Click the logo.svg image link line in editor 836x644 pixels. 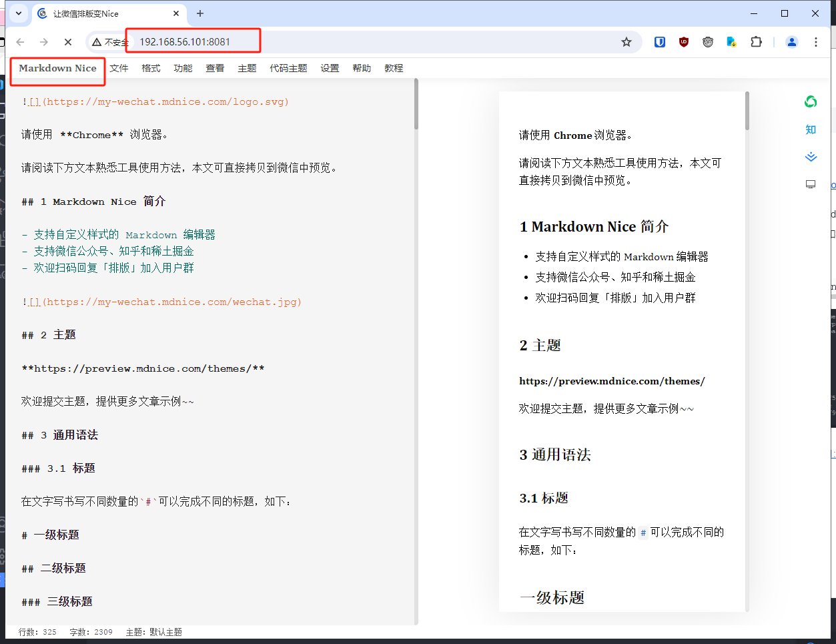tap(155, 102)
